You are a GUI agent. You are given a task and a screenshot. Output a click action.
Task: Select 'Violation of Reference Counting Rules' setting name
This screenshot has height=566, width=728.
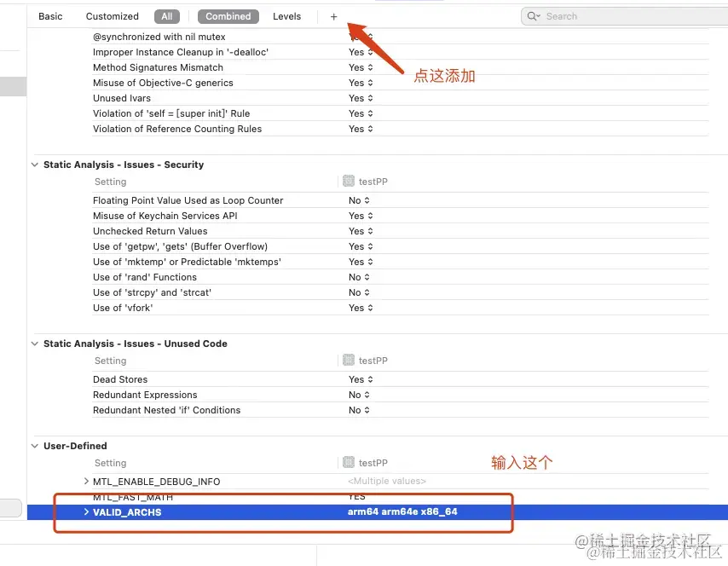click(x=177, y=129)
